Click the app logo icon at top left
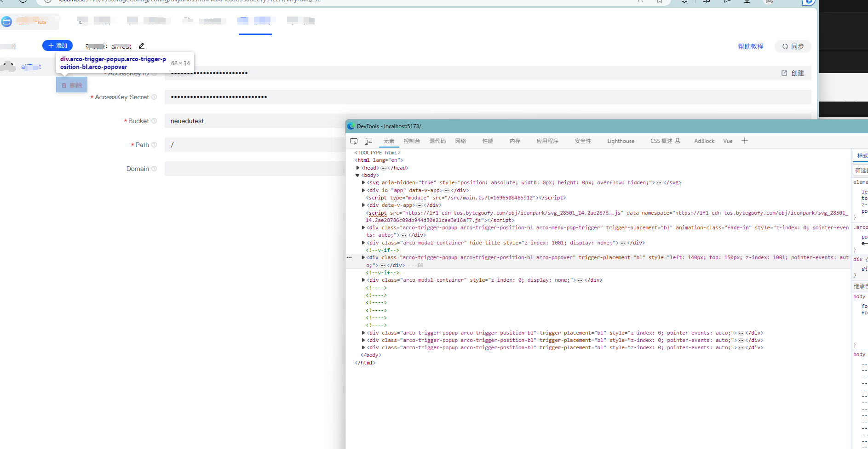 [6, 22]
